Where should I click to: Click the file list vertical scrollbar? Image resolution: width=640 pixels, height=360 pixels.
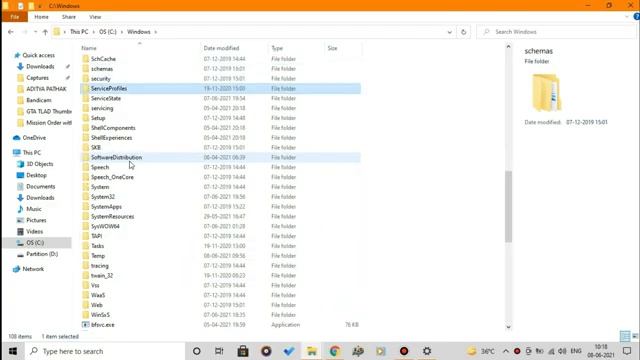[x=508, y=207]
